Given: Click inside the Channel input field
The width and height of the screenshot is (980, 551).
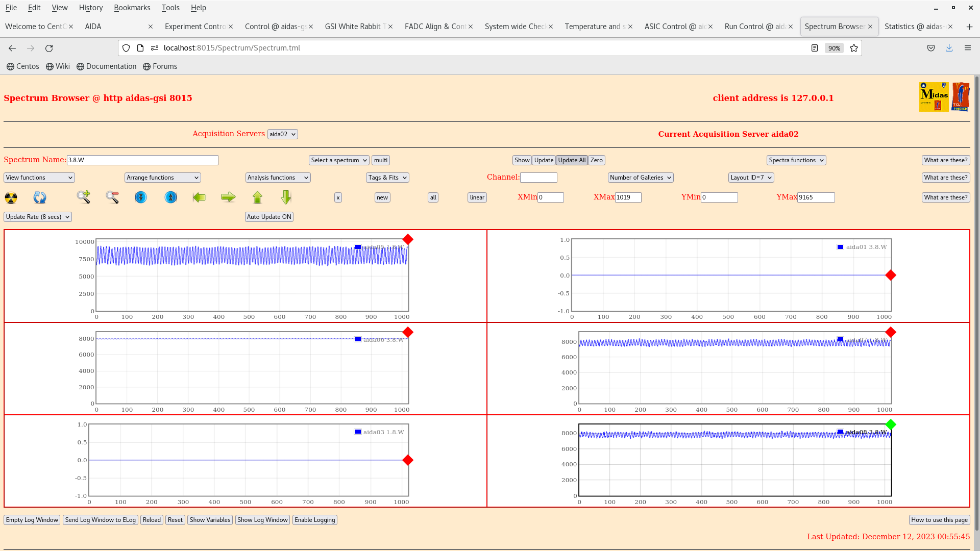Looking at the screenshot, I should coord(539,177).
